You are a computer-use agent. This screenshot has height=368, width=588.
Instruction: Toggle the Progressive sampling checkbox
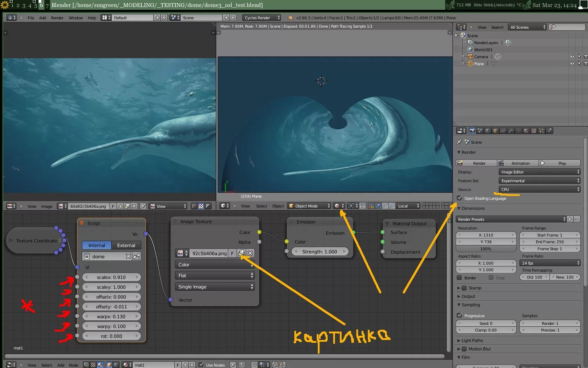point(460,315)
